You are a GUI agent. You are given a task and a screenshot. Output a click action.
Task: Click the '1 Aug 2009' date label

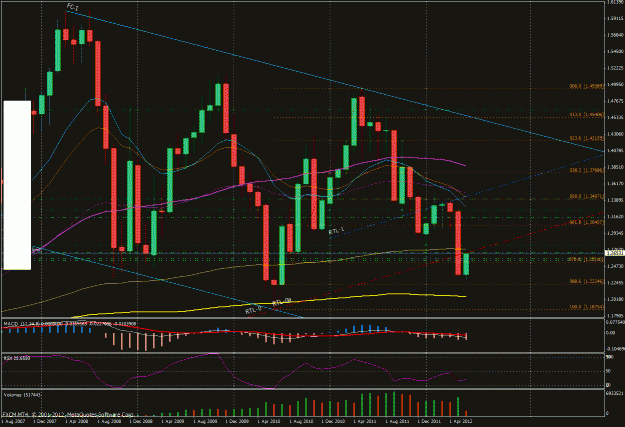point(205,421)
